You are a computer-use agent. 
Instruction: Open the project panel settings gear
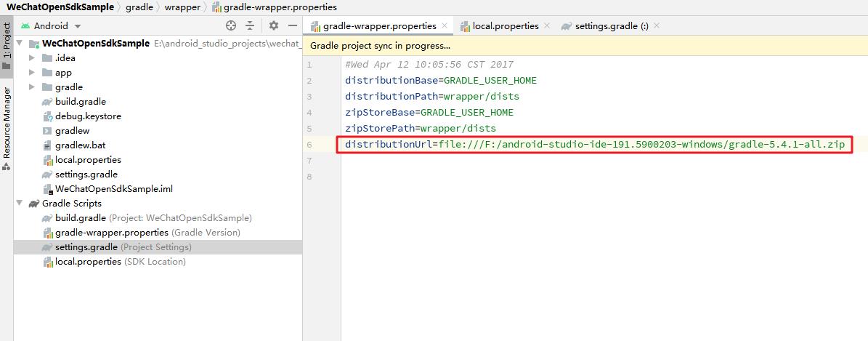click(x=273, y=25)
